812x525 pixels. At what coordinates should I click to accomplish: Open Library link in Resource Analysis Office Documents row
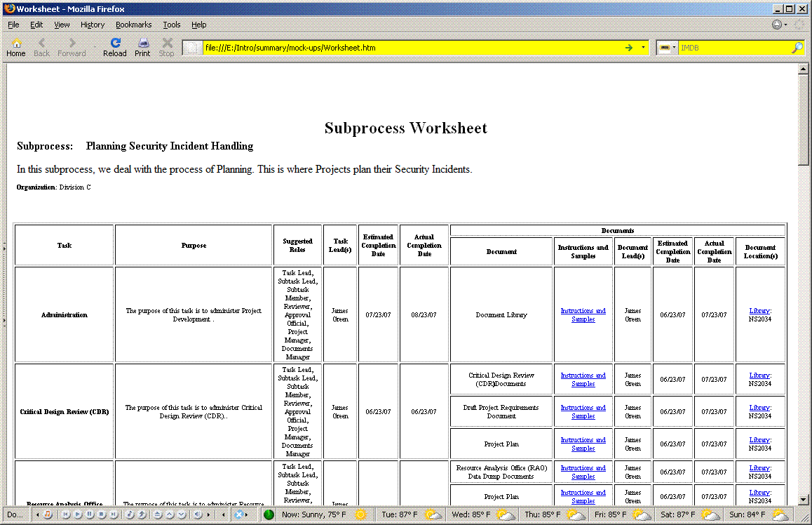pos(760,468)
